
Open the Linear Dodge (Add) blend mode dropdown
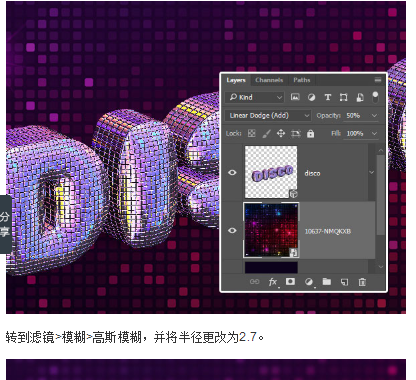coord(268,115)
